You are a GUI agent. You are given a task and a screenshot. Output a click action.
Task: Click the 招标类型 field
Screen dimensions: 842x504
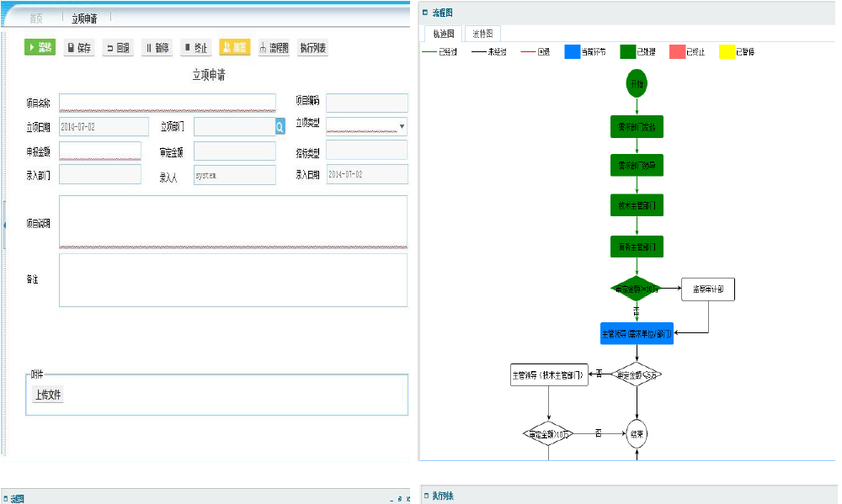[367, 151]
